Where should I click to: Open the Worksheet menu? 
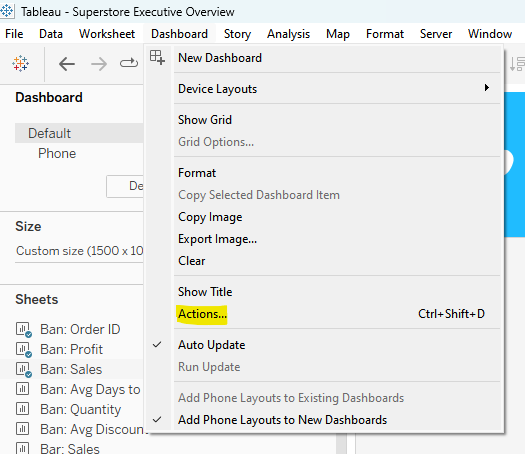point(107,34)
